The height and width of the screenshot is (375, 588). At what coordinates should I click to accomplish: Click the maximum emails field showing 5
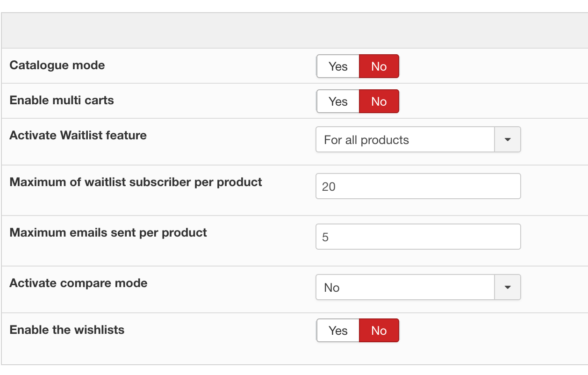click(x=418, y=237)
